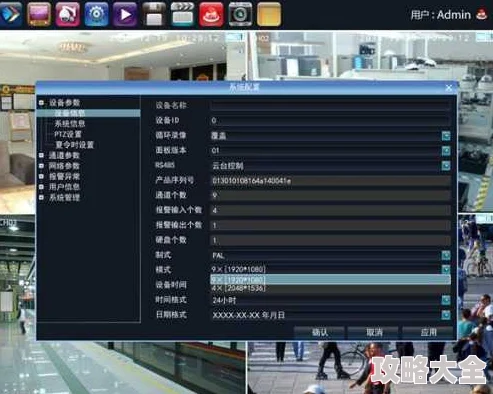This screenshot has height=394, width=493.
Task: Choose the highlighted 9×[1920*1080] list option
Action: tap(330, 279)
